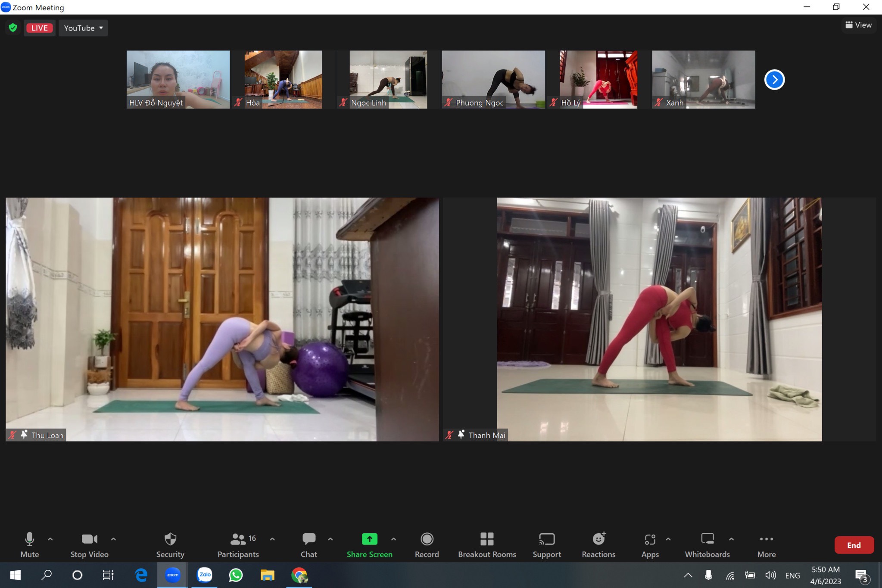Go to next page of participant thumbnails
Viewport: 882px width, 588px height.
[774, 80]
